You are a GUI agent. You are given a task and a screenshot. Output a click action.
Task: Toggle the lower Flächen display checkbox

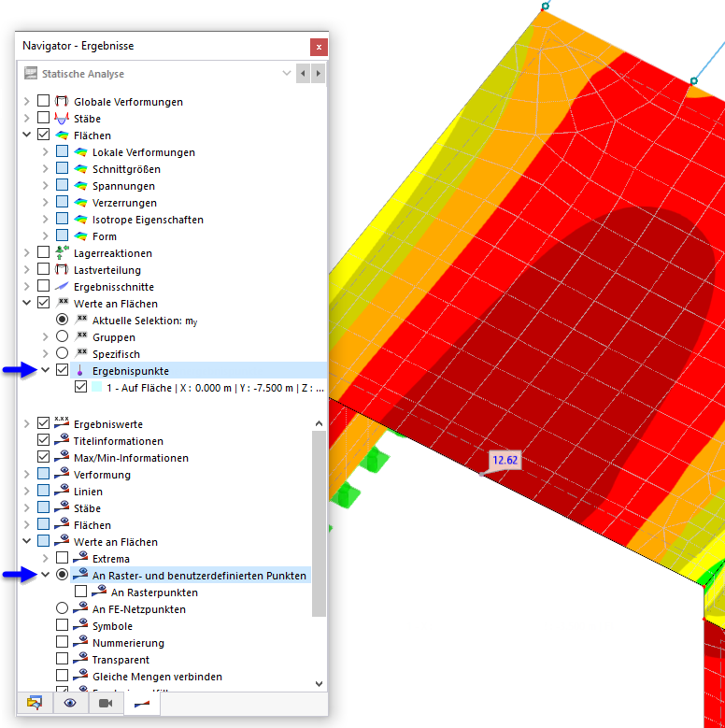coord(44,524)
